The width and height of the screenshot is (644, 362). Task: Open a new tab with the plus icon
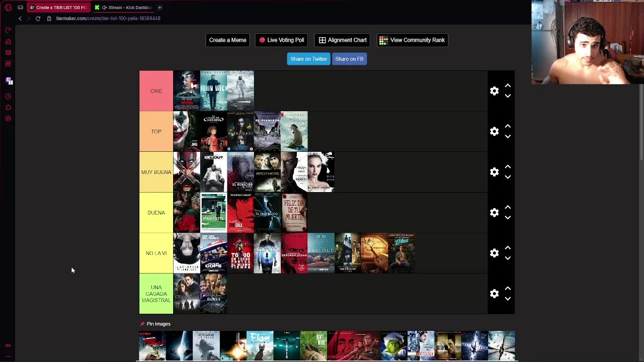[159, 8]
